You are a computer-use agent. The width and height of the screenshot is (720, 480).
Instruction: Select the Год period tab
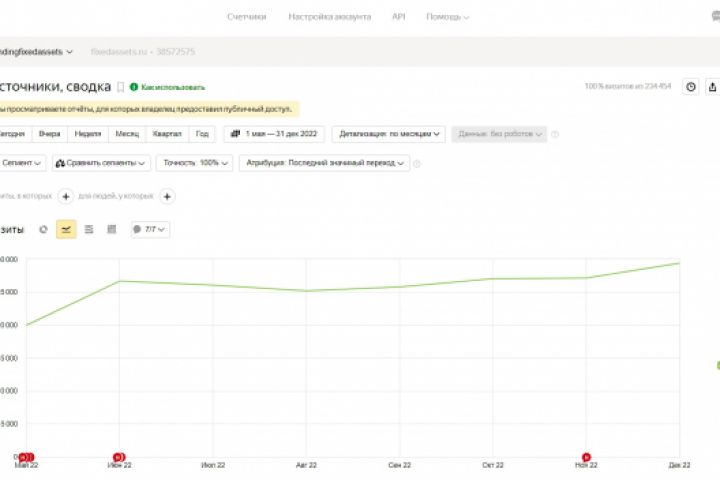coord(202,134)
